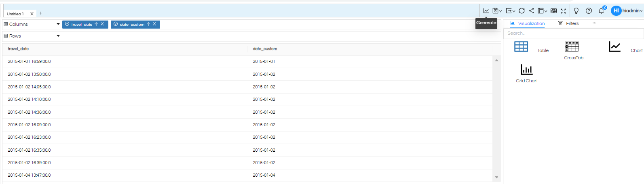
Task: Select the Untitled 1 report tab
Action: pyautogui.click(x=15, y=14)
